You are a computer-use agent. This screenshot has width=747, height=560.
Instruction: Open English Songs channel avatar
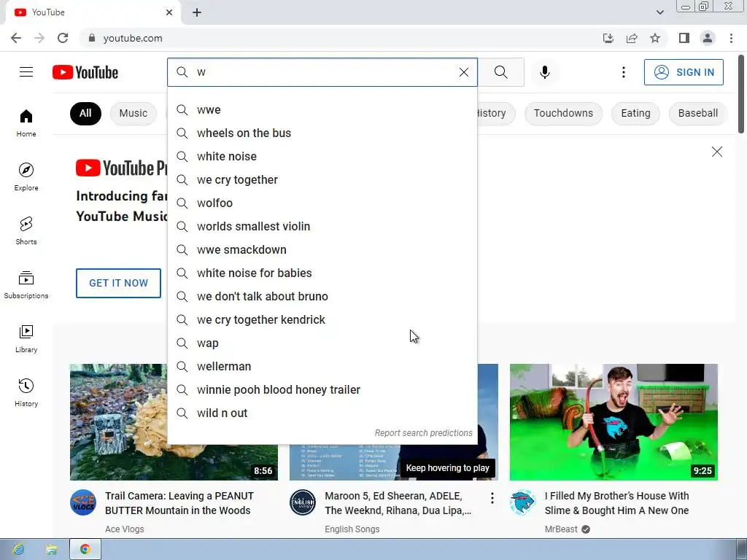(x=303, y=502)
